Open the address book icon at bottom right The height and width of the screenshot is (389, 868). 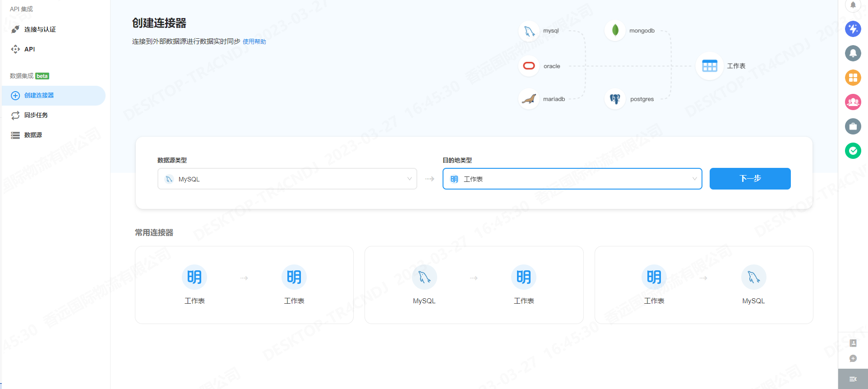853,343
